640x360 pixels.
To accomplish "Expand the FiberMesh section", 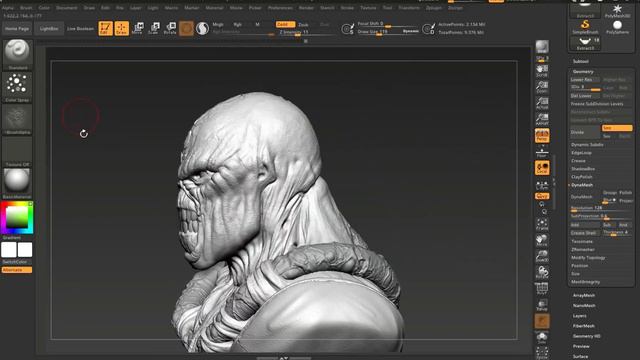I will click(x=584, y=326).
